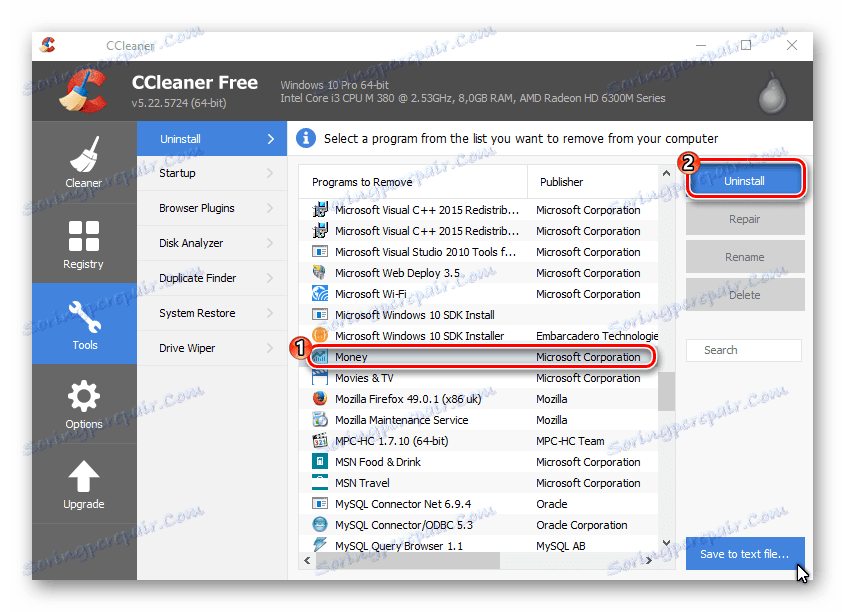Image resolution: width=845 pixels, height=612 pixels.
Task: Open the Browser Plugins tab
Action: (x=212, y=208)
